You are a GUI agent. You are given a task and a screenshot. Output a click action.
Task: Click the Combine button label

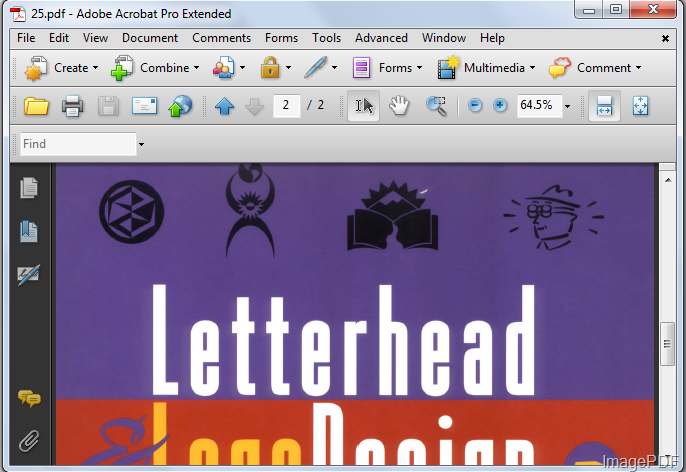[164, 68]
